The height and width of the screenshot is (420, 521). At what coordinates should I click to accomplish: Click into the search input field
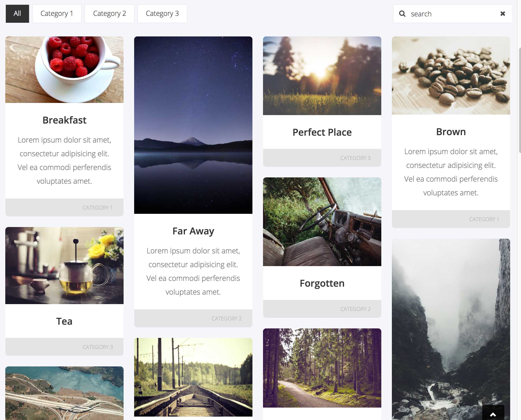click(x=452, y=14)
